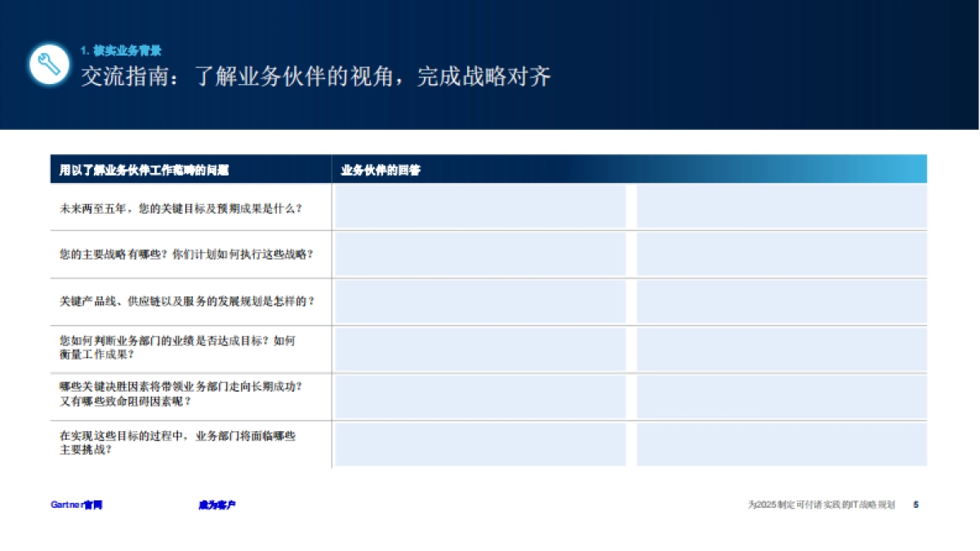Select the 主要战略 question row

188,254
